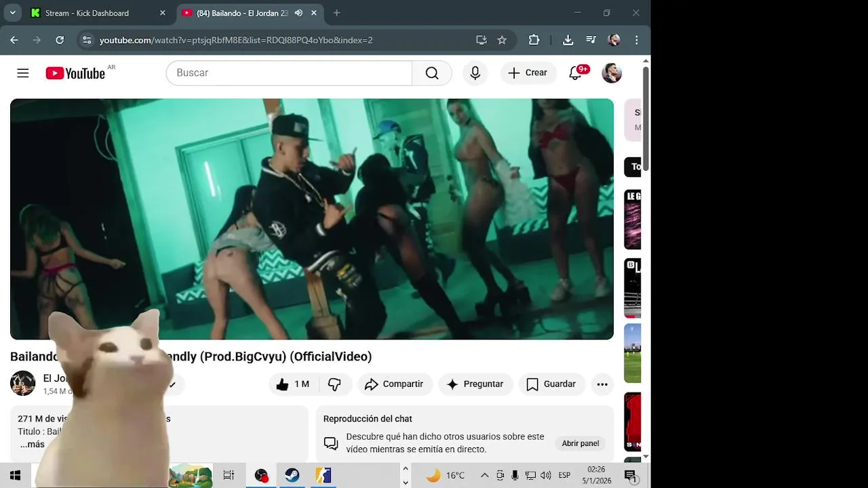868x488 pixels.
Task: Open a new browser tab
Action: (337, 13)
